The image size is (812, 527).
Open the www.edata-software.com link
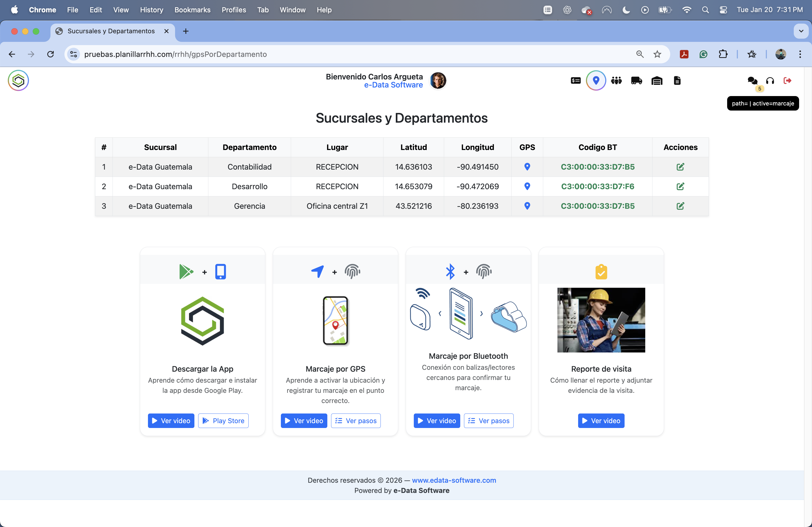[x=454, y=480]
